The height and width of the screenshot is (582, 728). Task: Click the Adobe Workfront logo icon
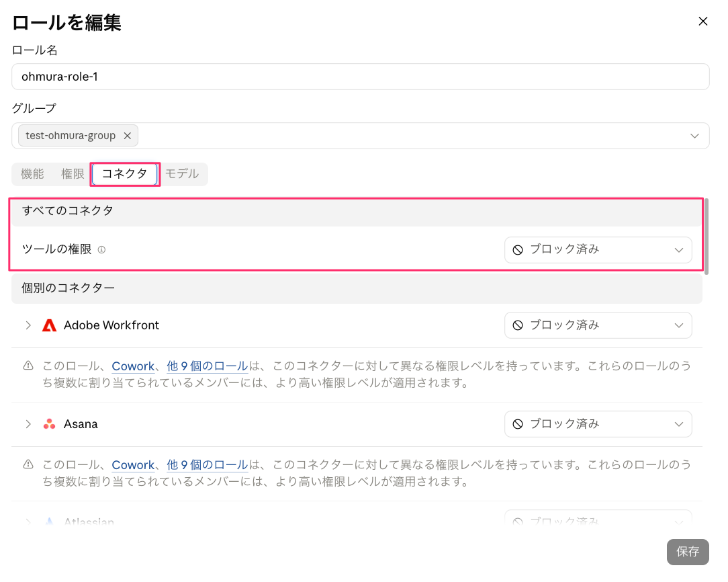click(x=49, y=325)
